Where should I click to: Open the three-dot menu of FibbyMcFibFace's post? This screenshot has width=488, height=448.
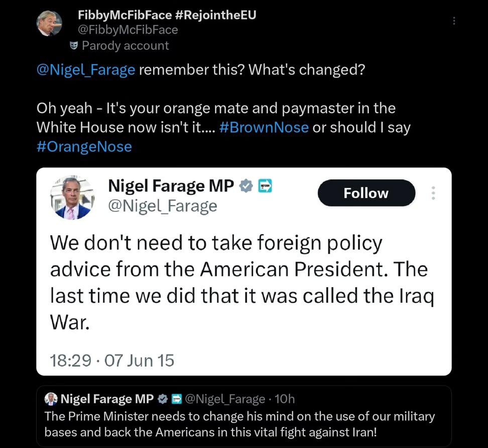click(x=454, y=21)
